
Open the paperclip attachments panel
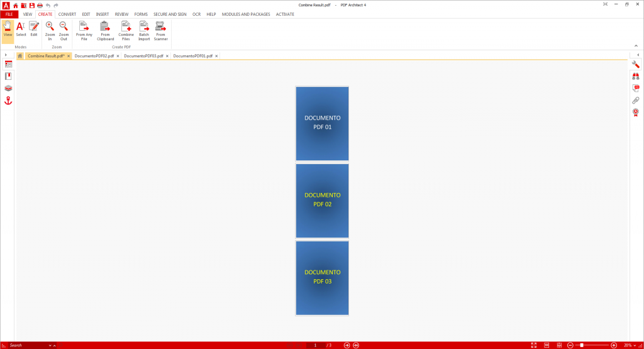click(636, 101)
